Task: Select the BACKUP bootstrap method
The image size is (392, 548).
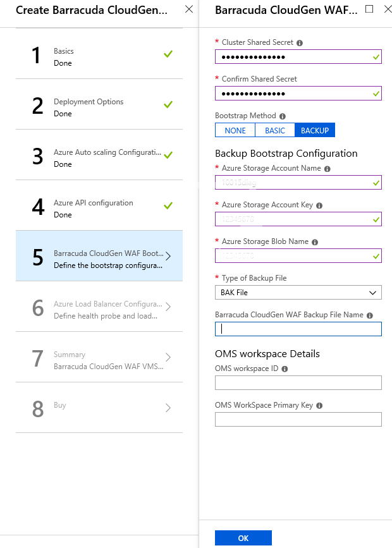Action: point(314,130)
